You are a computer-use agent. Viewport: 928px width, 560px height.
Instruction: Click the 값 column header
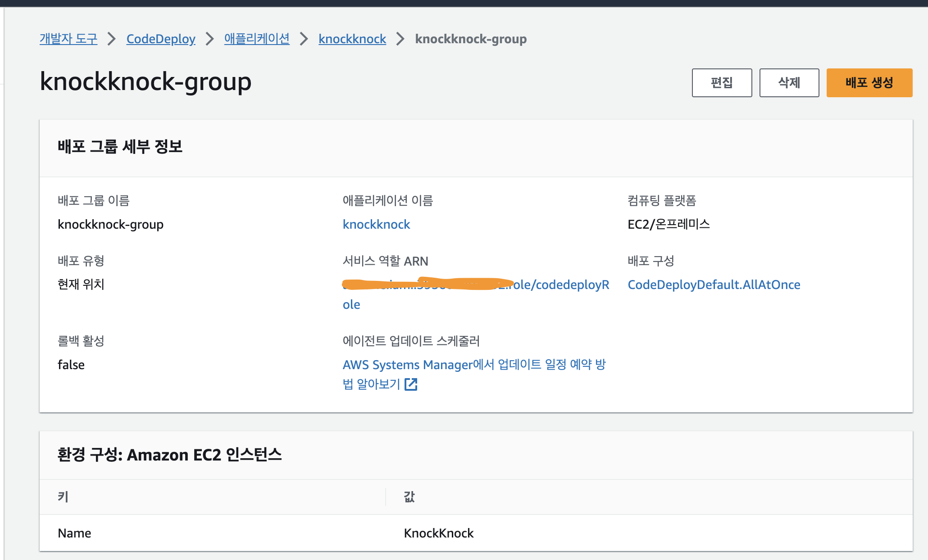409,497
